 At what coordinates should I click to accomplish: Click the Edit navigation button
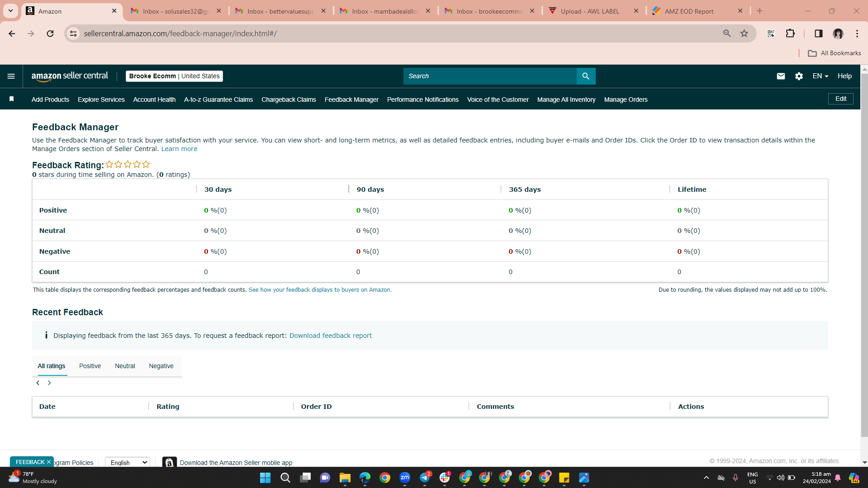(841, 99)
